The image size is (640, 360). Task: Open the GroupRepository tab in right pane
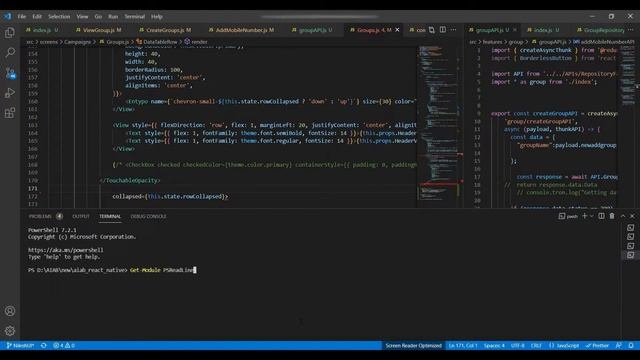click(601, 30)
